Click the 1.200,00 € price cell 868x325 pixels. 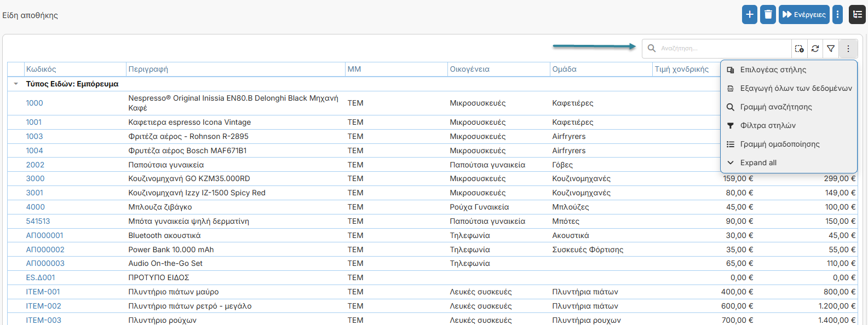pos(837,306)
